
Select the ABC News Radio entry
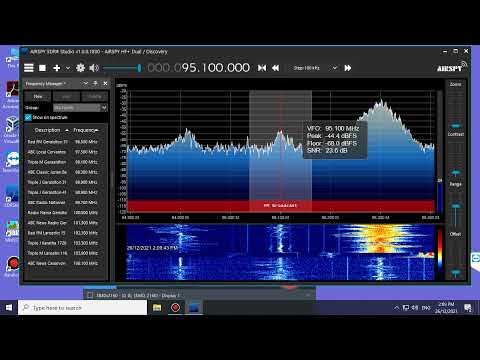63,223
